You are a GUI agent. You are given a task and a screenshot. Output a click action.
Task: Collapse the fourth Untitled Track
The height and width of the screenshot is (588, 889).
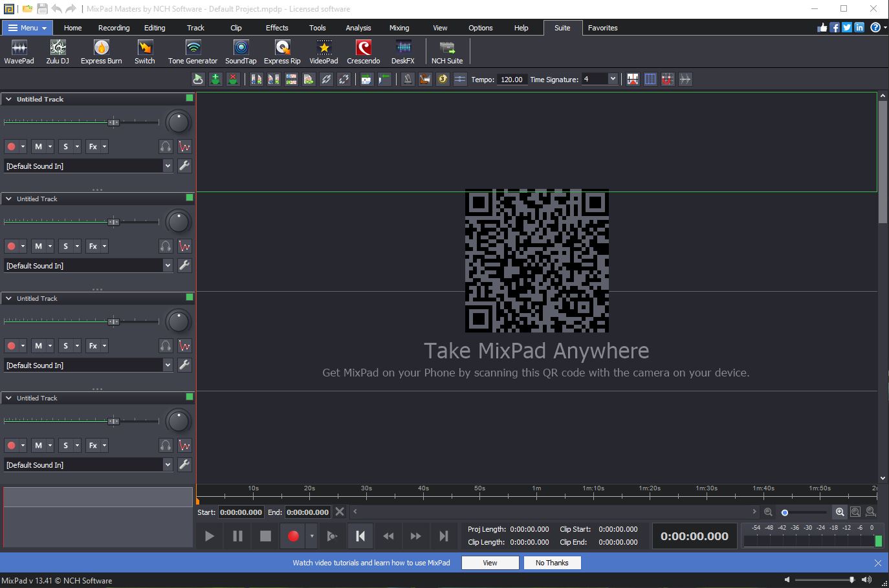click(x=9, y=398)
